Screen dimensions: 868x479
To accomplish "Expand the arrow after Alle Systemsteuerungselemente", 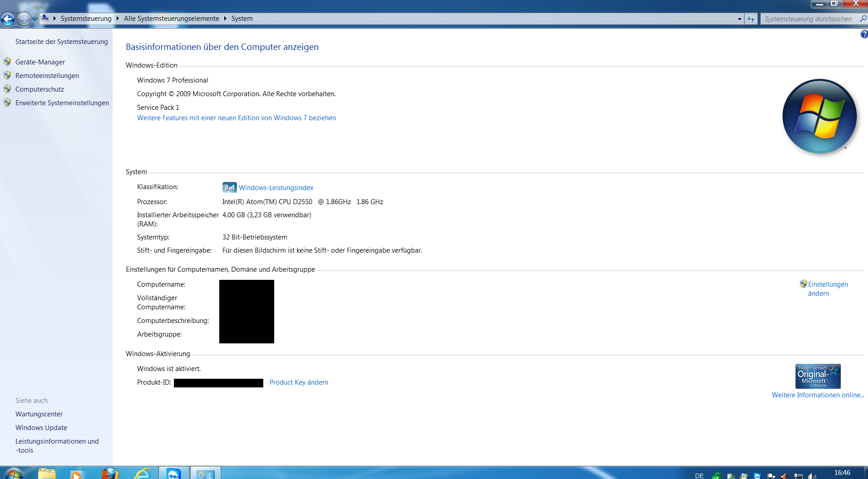I will tap(225, 19).
